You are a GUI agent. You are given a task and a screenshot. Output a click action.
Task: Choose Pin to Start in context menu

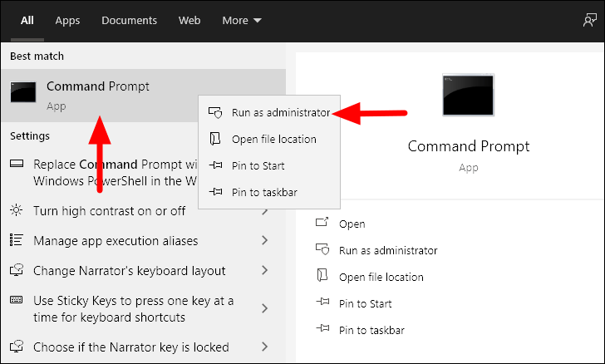pyautogui.click(x=269, y=165)
